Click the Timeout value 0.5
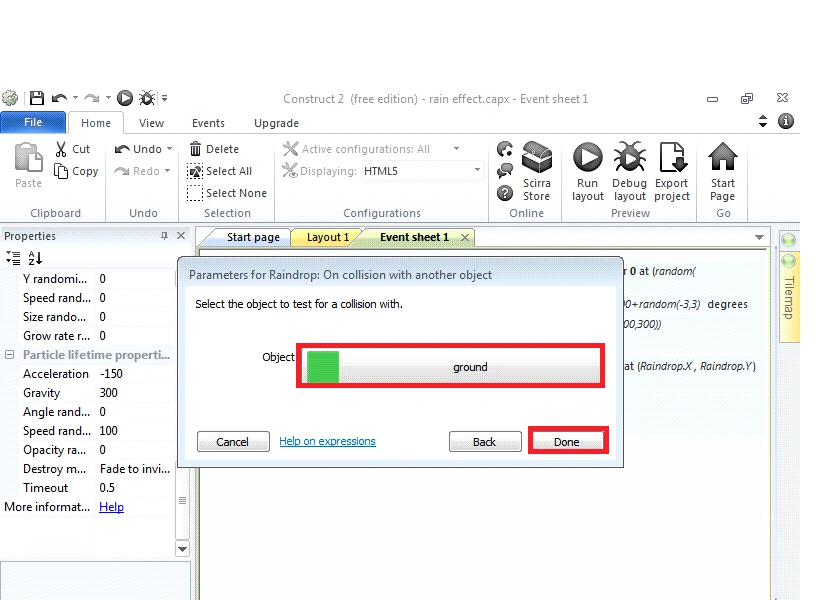Screen dimensions: 819x600 click(x=107, y=488)
